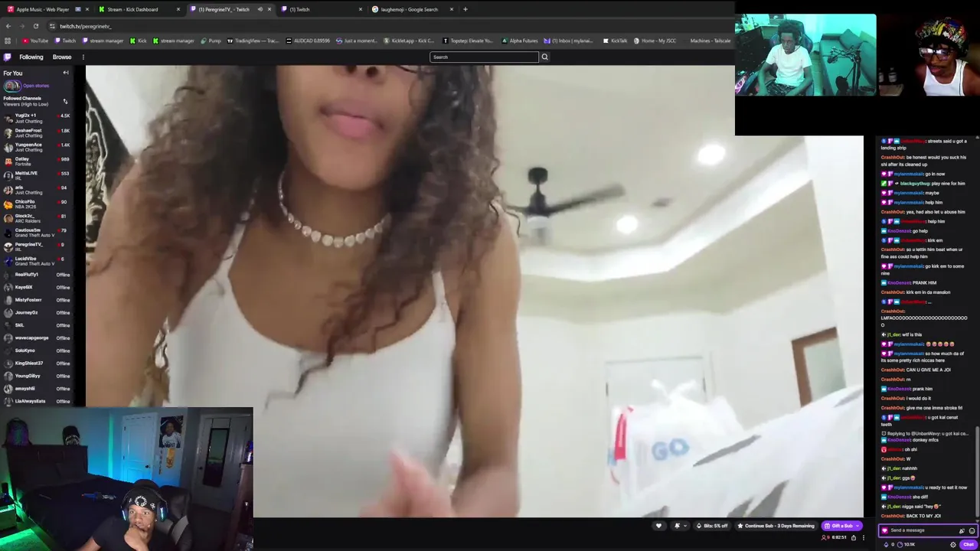980x551 pixels.
Task: Open DeshaeFrost channel in followed list
Action: tap(36, 132)
